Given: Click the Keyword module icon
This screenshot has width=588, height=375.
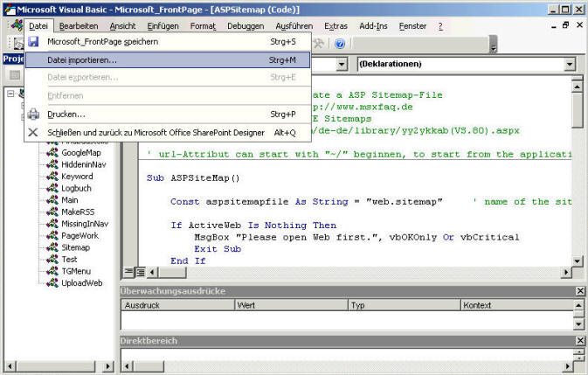Looking at the screenshot, I should pos(52,176).
